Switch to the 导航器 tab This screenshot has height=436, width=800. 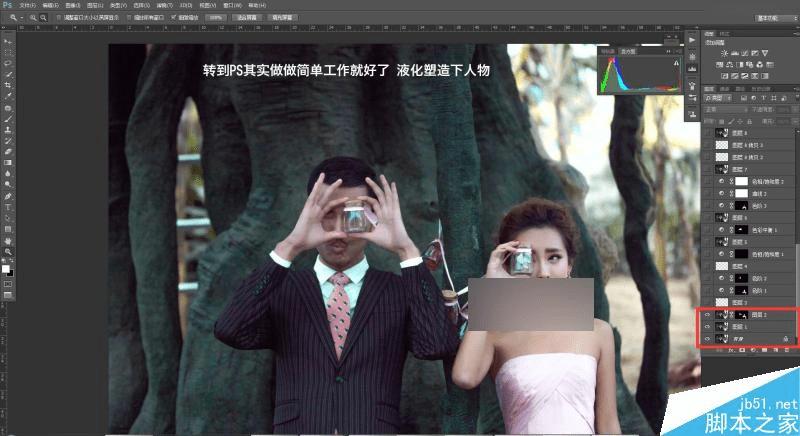(607, 52)
